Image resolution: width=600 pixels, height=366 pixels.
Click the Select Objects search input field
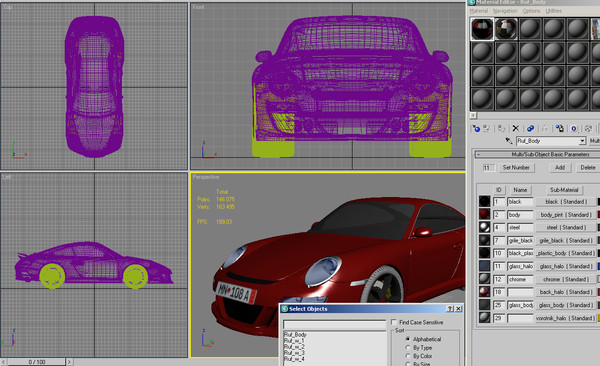tap(334, 325)
